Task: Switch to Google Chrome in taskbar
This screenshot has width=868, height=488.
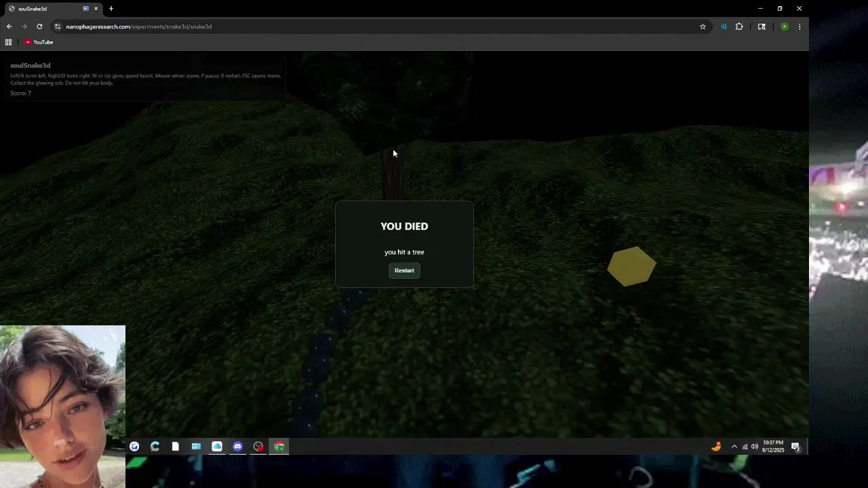Action: pos(279,446)
